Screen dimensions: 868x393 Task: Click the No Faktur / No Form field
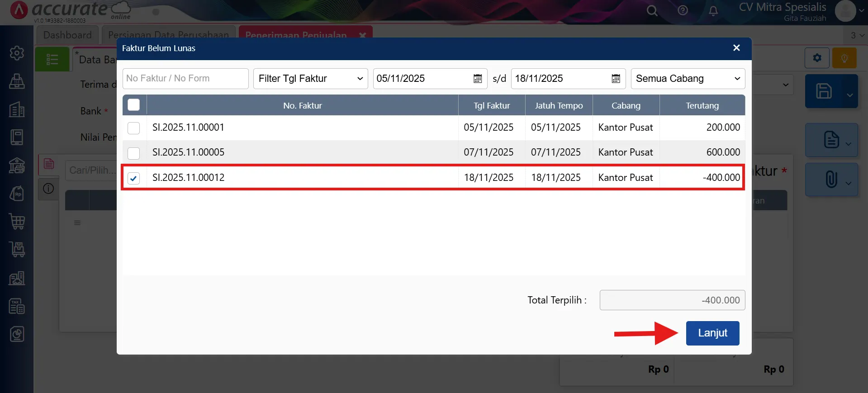pyautogui.click(x=185, y=79)
